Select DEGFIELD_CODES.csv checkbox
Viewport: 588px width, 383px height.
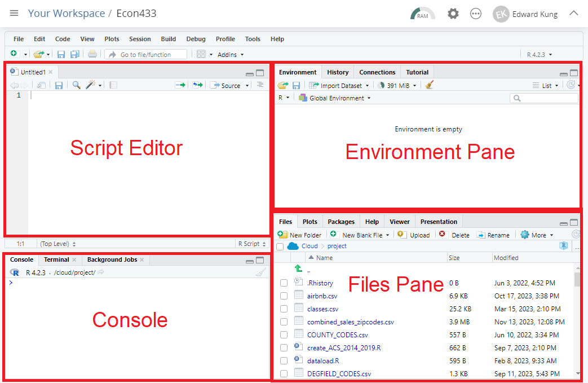pyautogui.click(x=284, y=373)
